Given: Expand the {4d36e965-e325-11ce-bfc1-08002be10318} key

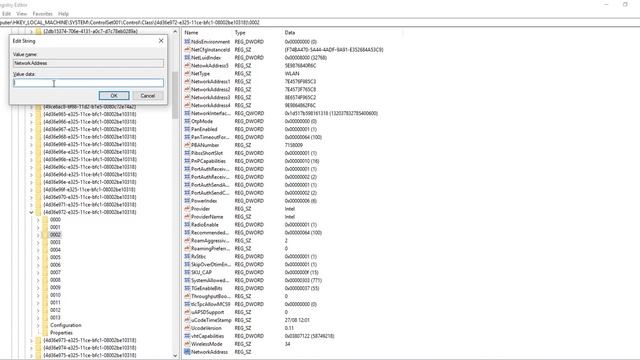Looking at the screenshot, I should coord(31,114).
